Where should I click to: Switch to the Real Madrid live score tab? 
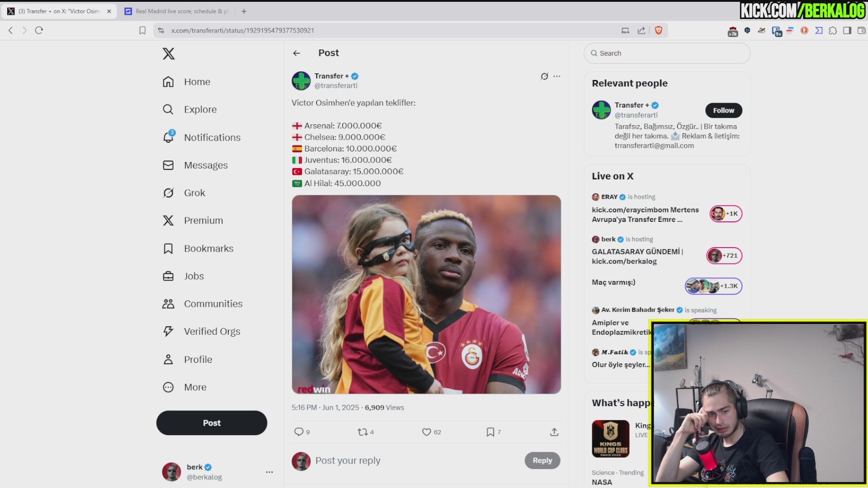tap(176, 11)
